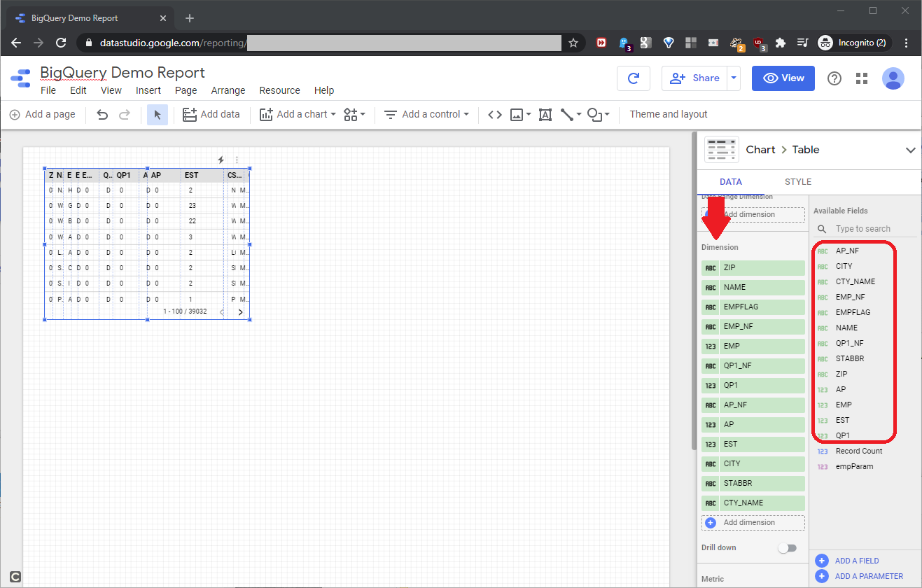The image size is (922, 588).
Task: Click the EST column header in table
Action: pyautogui.click(x=191, y=175)
